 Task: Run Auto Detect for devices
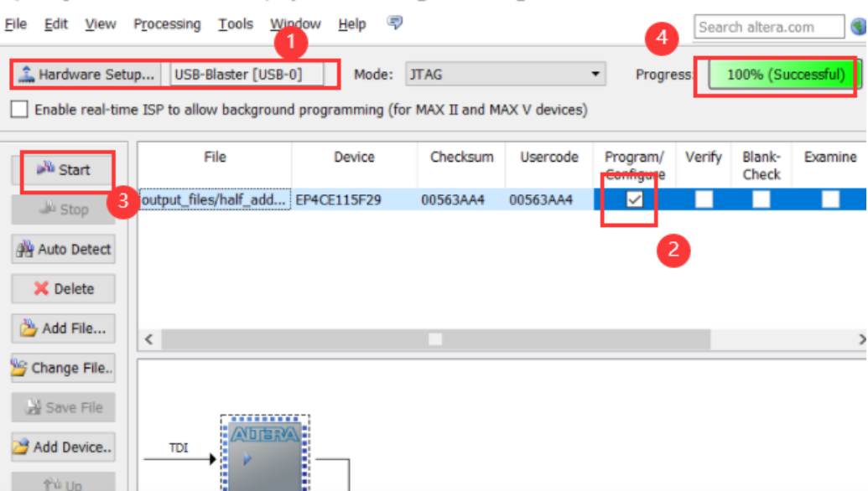coord(64,250)
